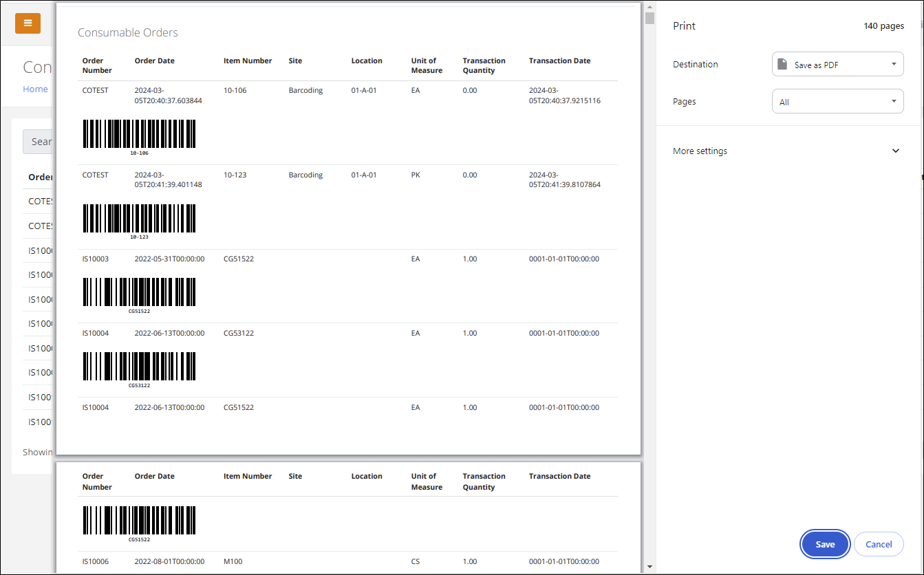The image size is (924, 575).
Task: Click first page Item Number column header
Action: [x=248, y=61]
